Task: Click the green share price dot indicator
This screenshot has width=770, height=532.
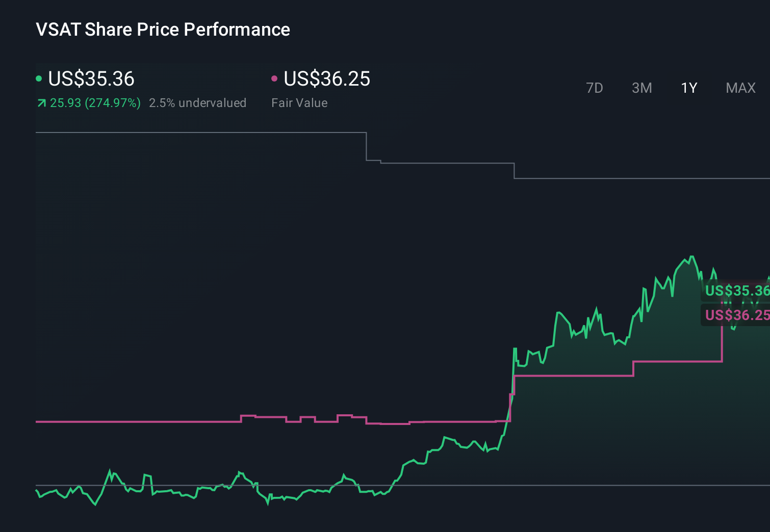Action: [39, 78]
